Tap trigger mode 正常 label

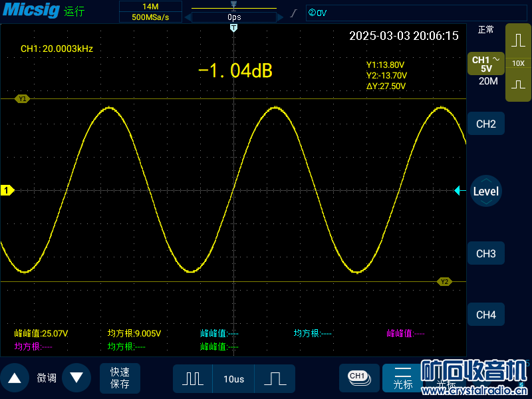[485, 30]
